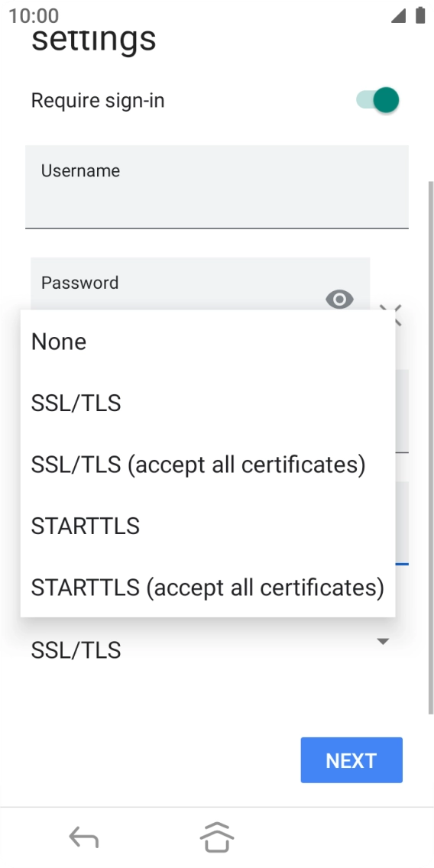Choose STARTTLS (accept all certificates)
The width and height of the screenshot is (434, 868).
click(x=208, y=588)
